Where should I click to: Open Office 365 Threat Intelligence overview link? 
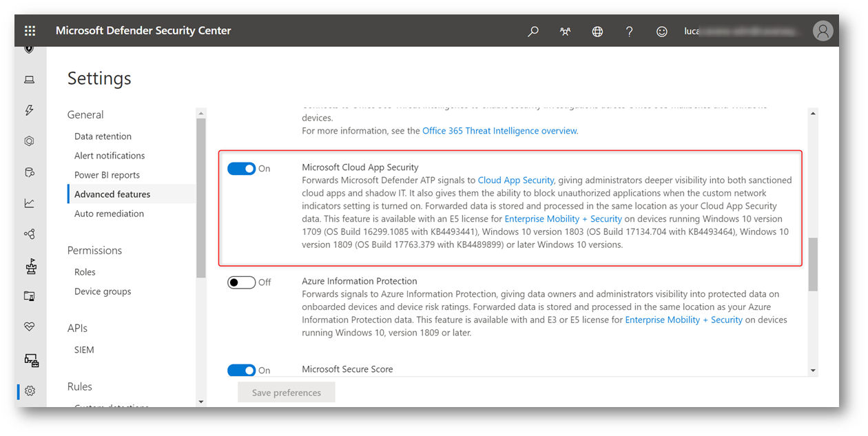pyautogui.click(x=499, y=131)
